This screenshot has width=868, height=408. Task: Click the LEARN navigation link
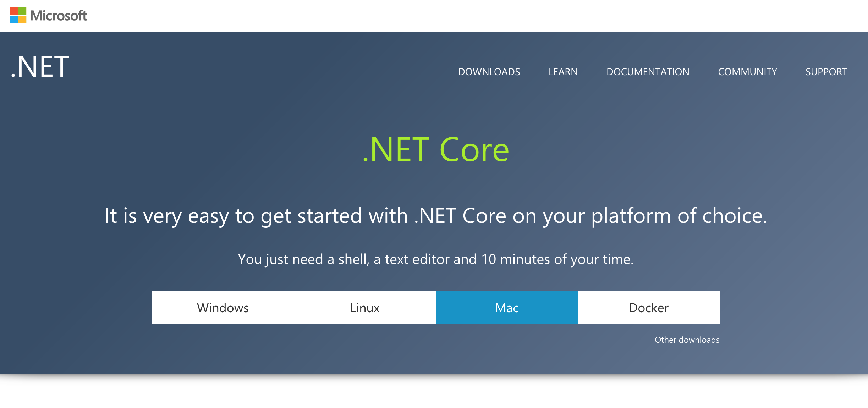(563, 72)
